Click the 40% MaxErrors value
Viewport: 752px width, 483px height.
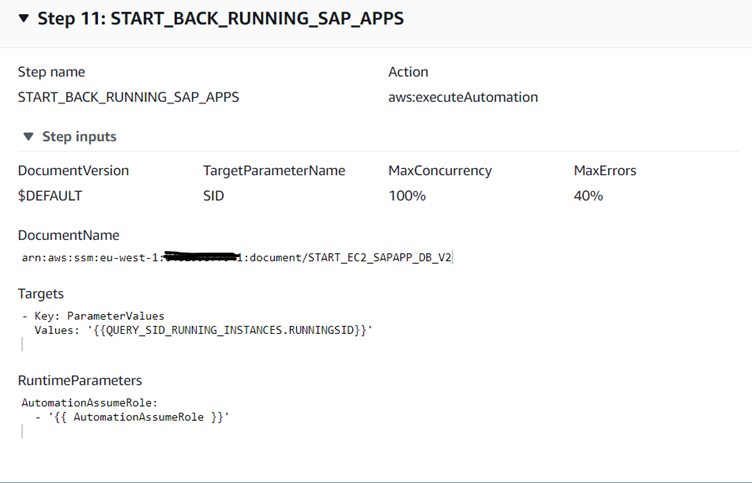click(588, 196)
